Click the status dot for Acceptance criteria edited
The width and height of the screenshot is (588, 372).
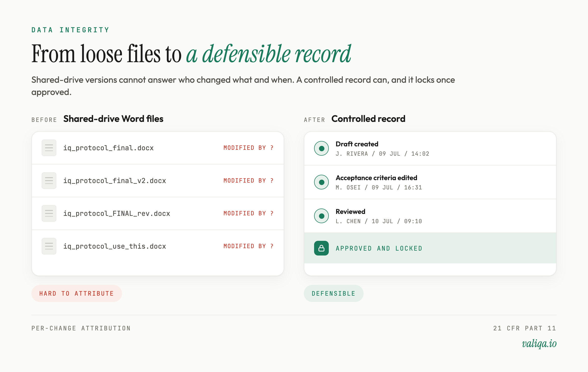321,182
